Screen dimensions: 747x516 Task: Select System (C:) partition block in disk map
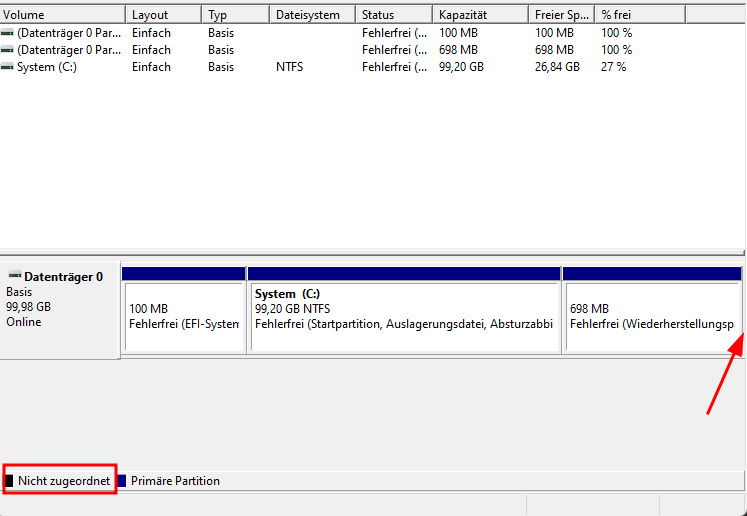(x=404, y=317)
